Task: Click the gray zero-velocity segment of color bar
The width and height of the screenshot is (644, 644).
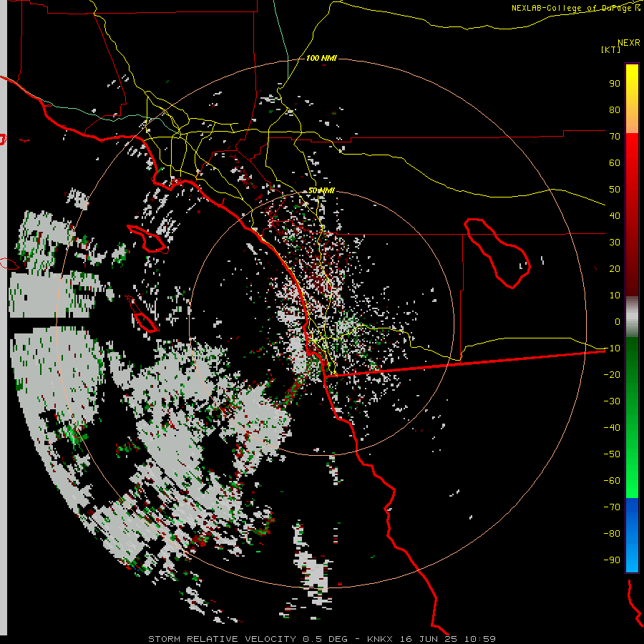Action: (x=632, y=317)
